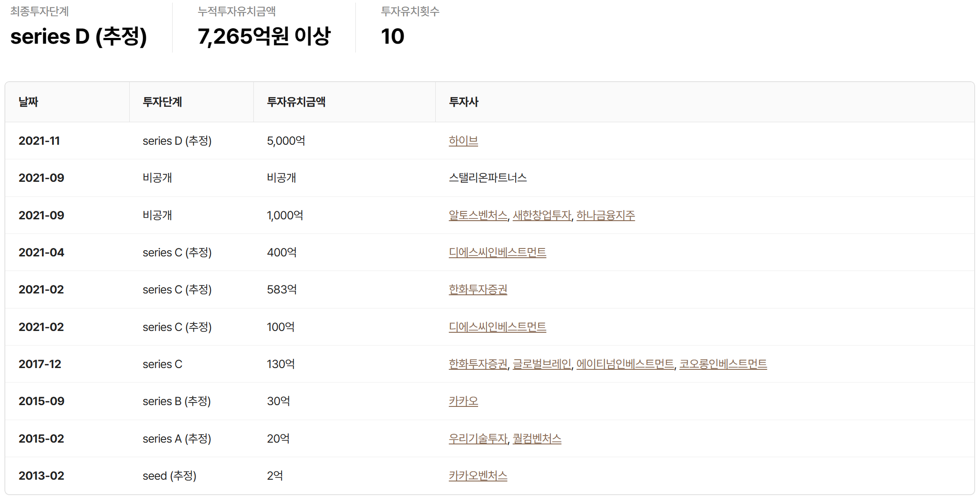Click 한화투자증권 link in 583억 row

point(478,289)
